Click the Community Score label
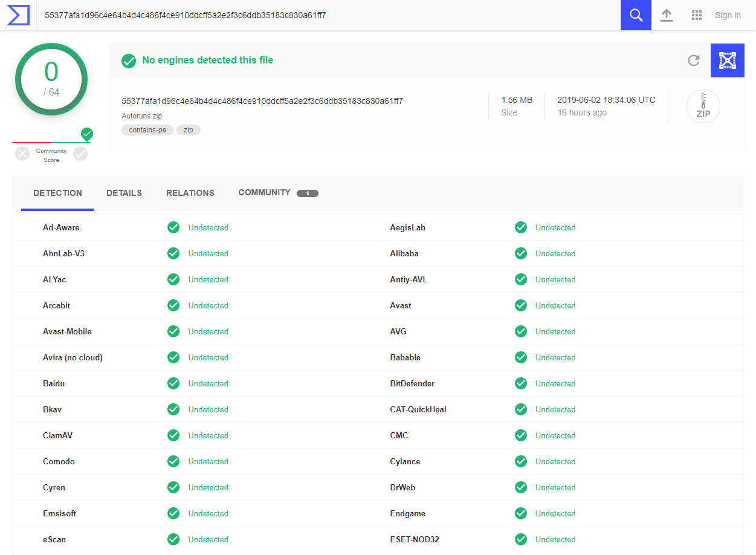This screenshot has width=756, height=555. [x=51, y=155]
